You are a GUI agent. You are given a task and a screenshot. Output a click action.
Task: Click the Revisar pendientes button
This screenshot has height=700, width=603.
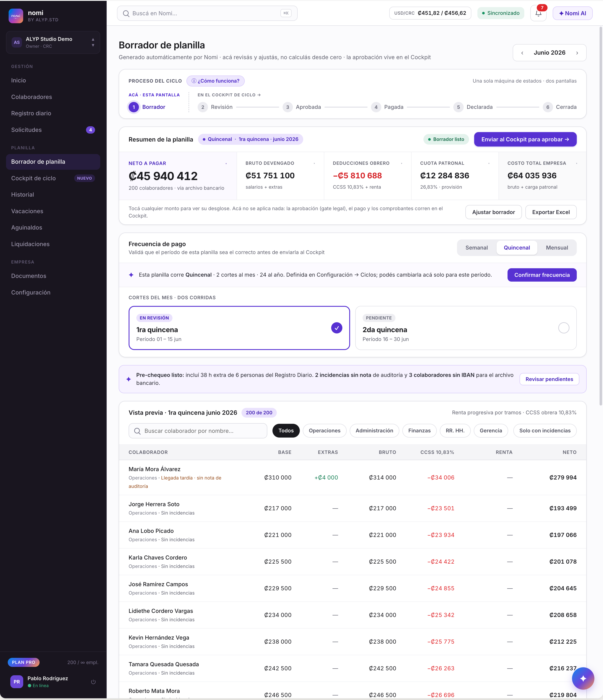[x=549, y=379]
